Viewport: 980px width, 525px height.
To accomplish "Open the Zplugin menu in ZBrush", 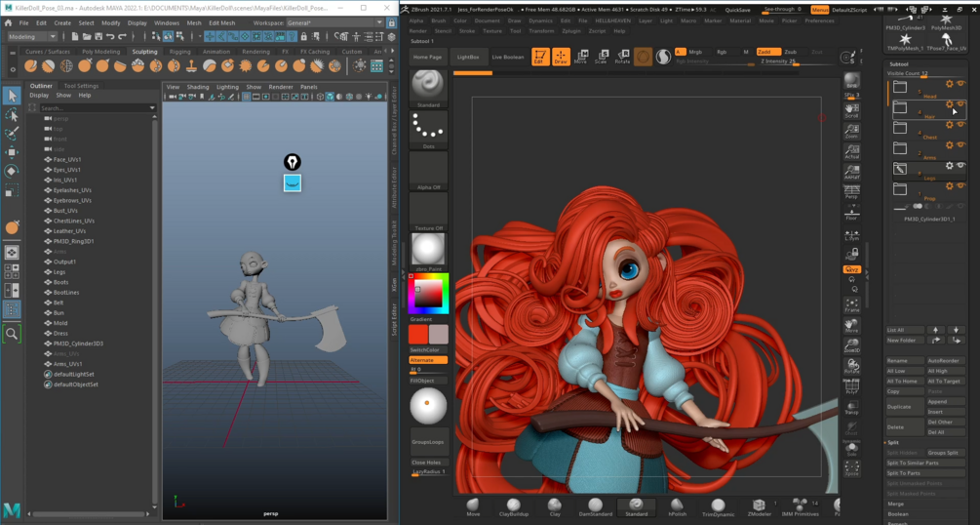I will coord(570,30).
